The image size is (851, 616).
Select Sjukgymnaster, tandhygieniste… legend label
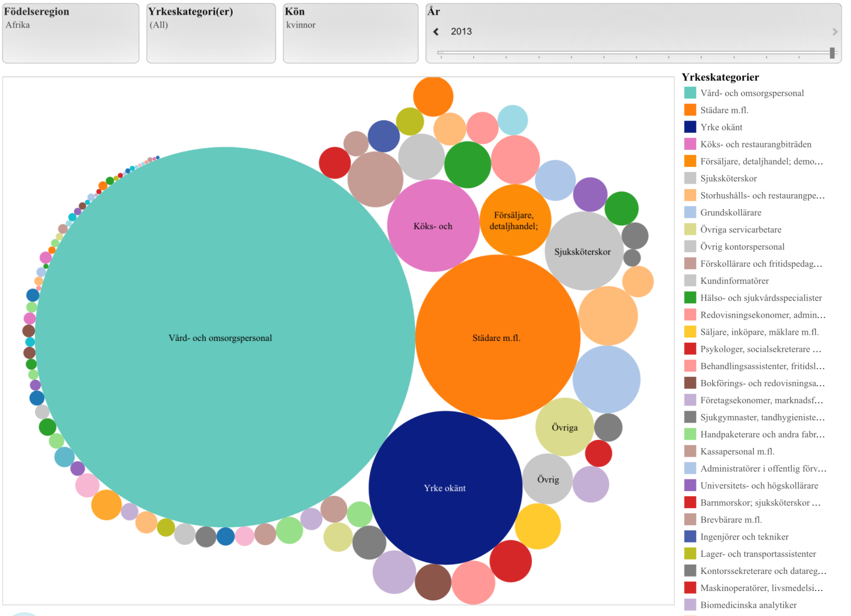762,417
